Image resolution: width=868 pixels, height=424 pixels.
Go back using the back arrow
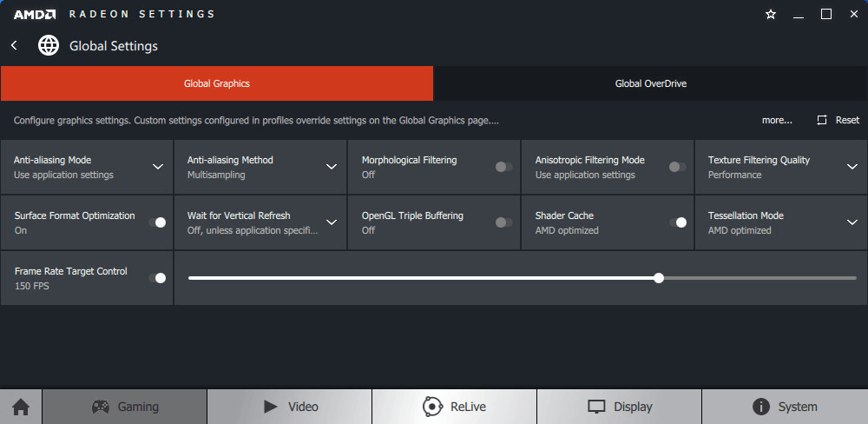click(x=14, y=45)
